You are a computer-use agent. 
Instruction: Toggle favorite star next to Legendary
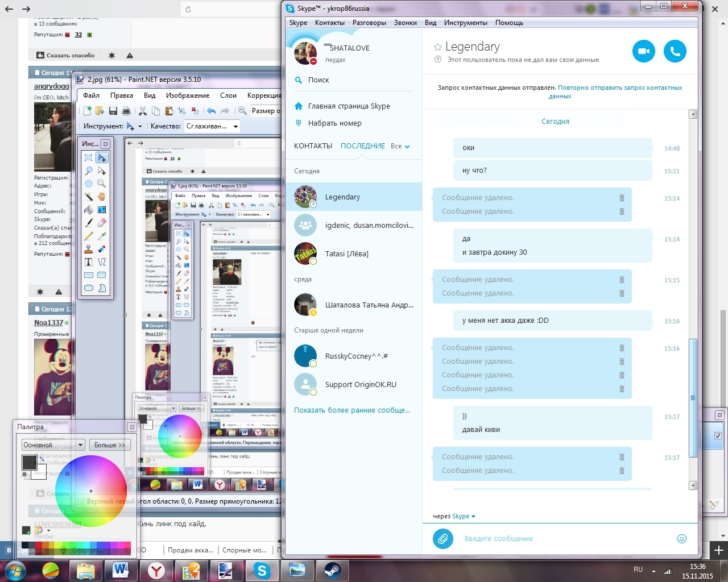[438, 47]
